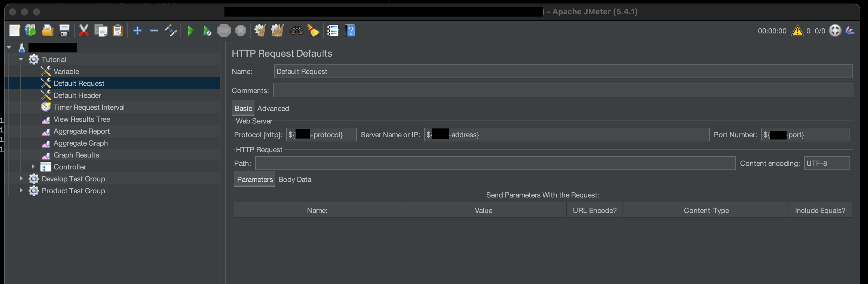This screenshot has width=868, height=284.
Task: Copy the selected element
Action: click(101, 31)
